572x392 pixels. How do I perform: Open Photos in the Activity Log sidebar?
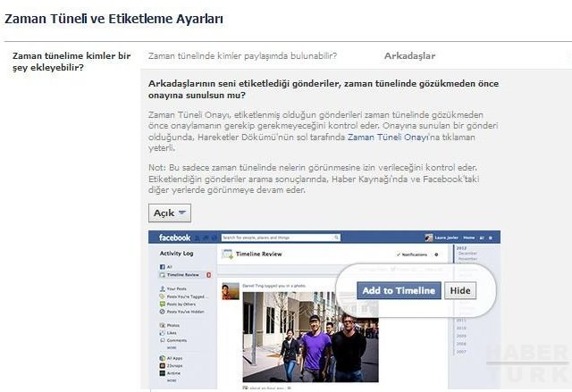click(x=173, y=325)
